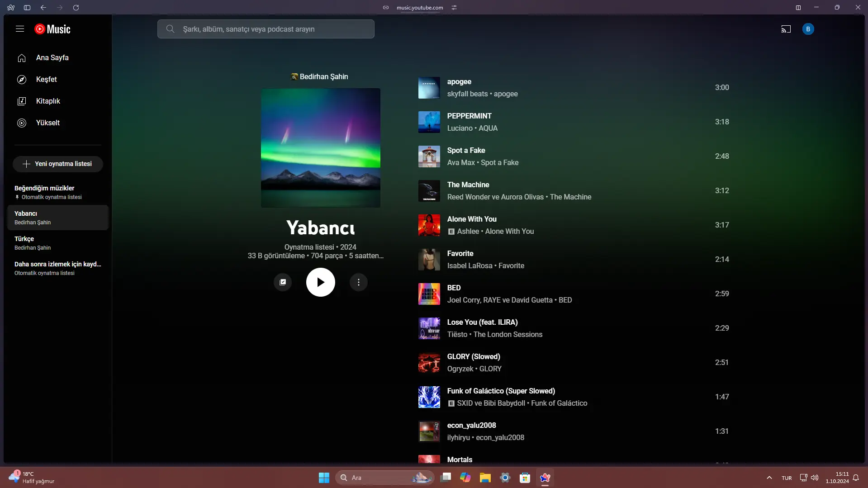
Task: Click the browser workspaces icon
Action: 11,7
